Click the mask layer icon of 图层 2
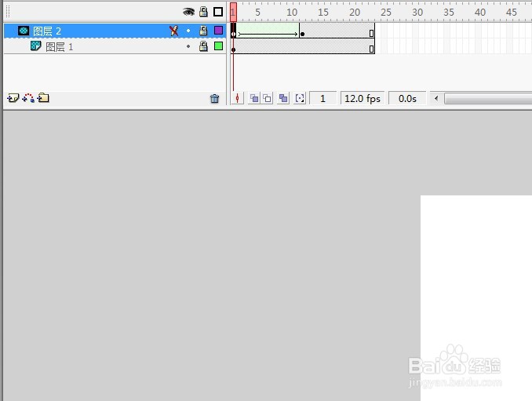Viewport: 532px width, 401px height. pyautogui.click(x=24, y=31)
